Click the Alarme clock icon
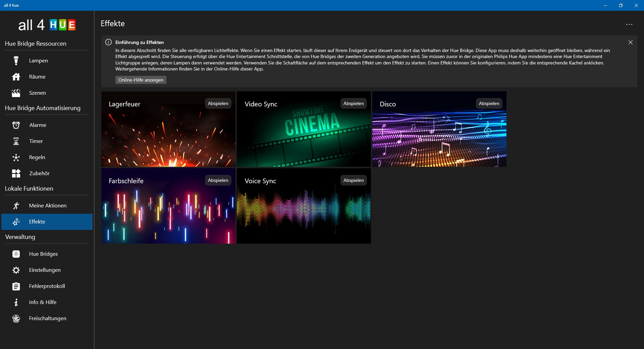 (x=16, y=125)
